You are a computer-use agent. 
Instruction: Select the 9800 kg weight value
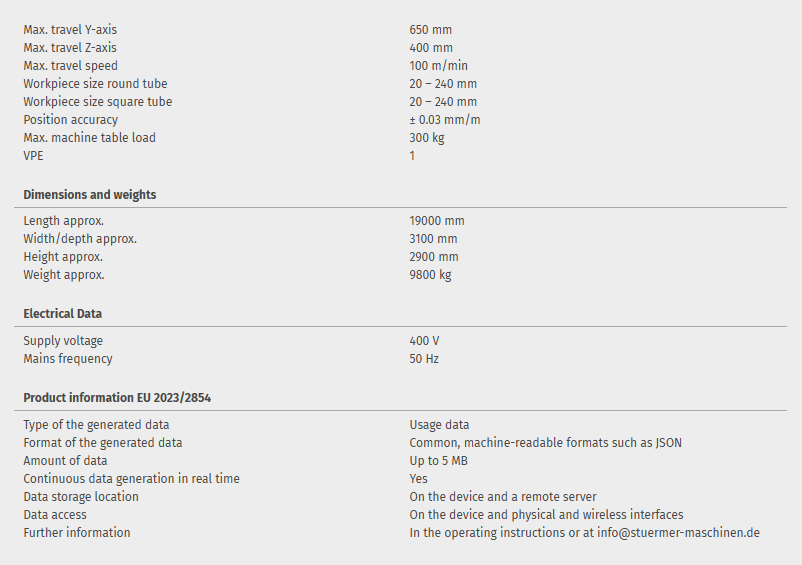pos(431,275)
